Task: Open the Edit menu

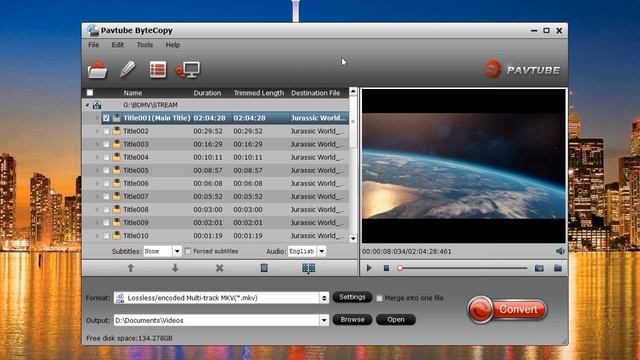Action: 118,45
